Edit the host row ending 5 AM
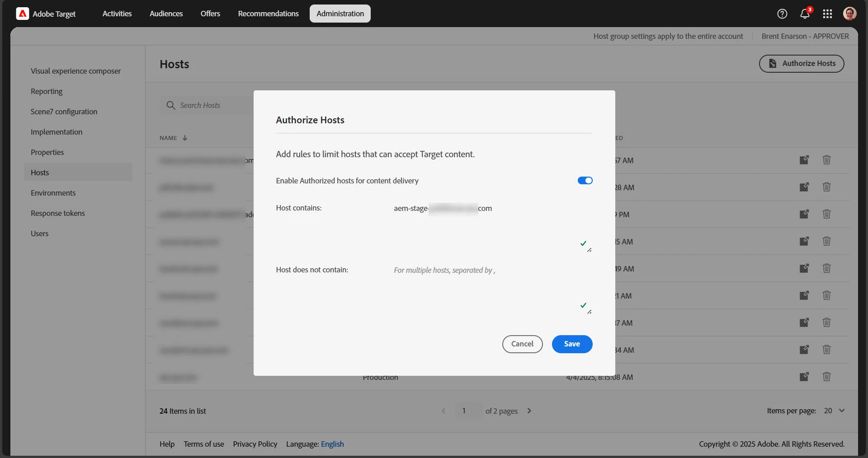Viewport: 868px width, 458px height. 804,241
